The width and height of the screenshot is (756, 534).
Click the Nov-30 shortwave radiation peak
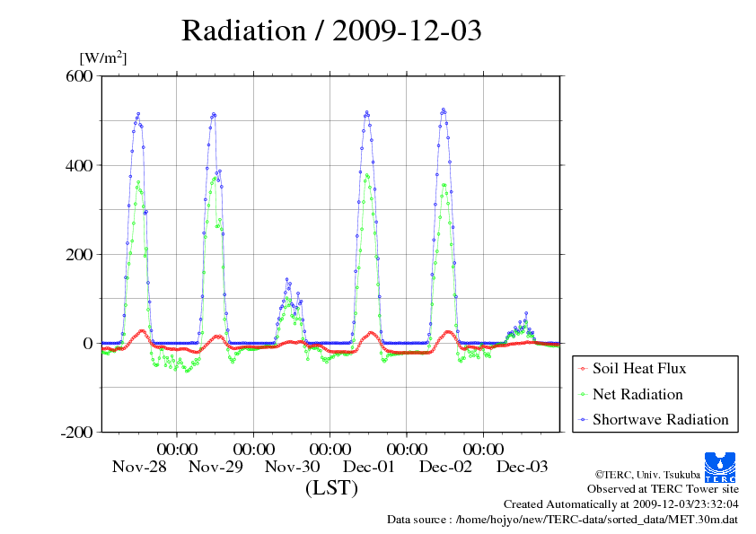(287, 279)
